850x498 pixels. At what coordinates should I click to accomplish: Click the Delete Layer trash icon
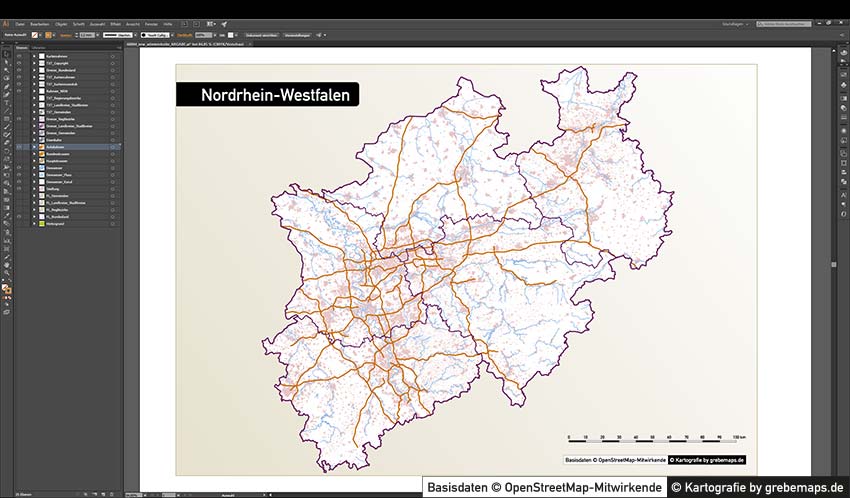coord(111,494)
